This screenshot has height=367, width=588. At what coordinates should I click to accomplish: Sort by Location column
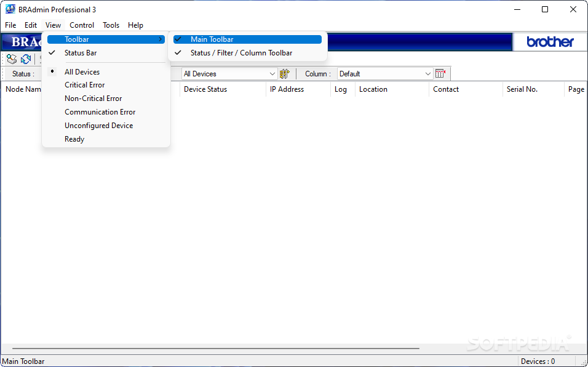coord(392,89)
